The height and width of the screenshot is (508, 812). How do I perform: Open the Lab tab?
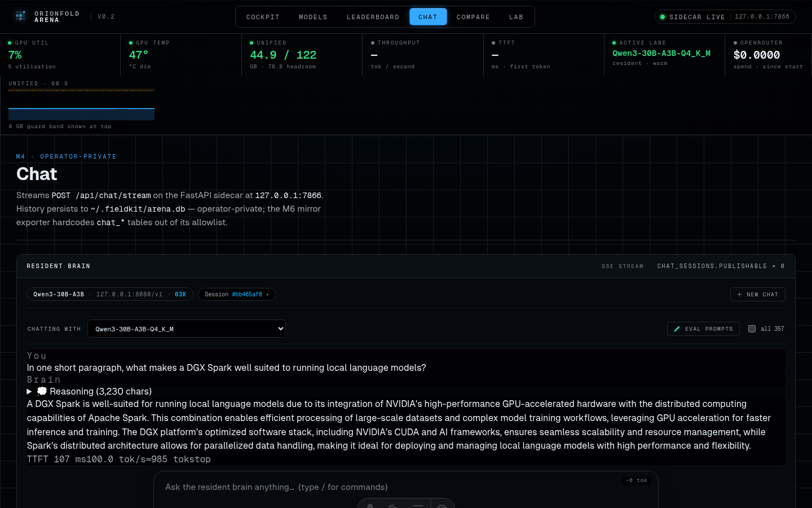516,17
